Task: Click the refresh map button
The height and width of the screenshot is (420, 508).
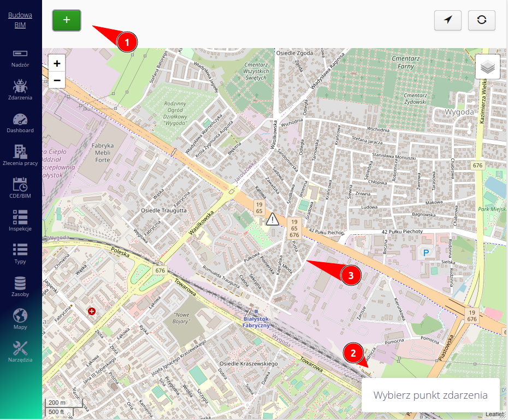Action: coord(481,20)
